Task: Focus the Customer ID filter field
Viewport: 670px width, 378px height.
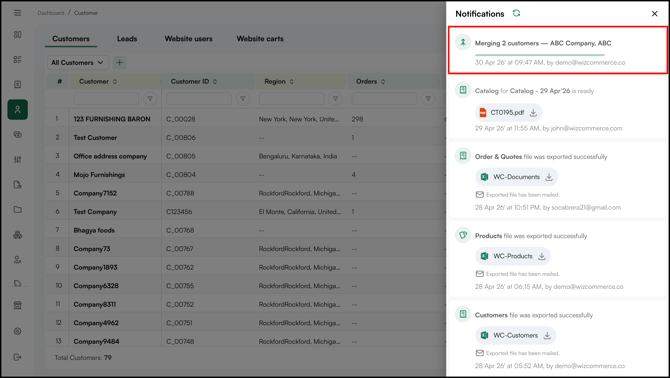Action: pos(199,99)
